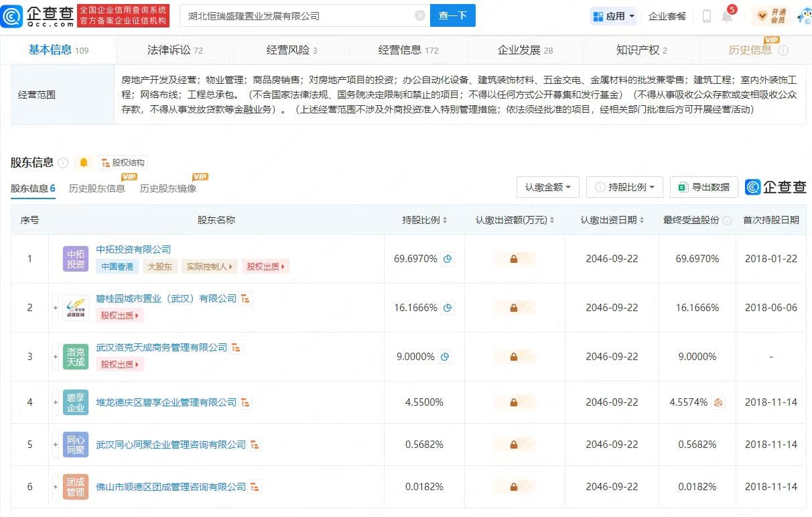The height and width of the screenshot is (517, 812).
Task: Open the Qcc 企查查 logo homepage
Action: (38, 15)
